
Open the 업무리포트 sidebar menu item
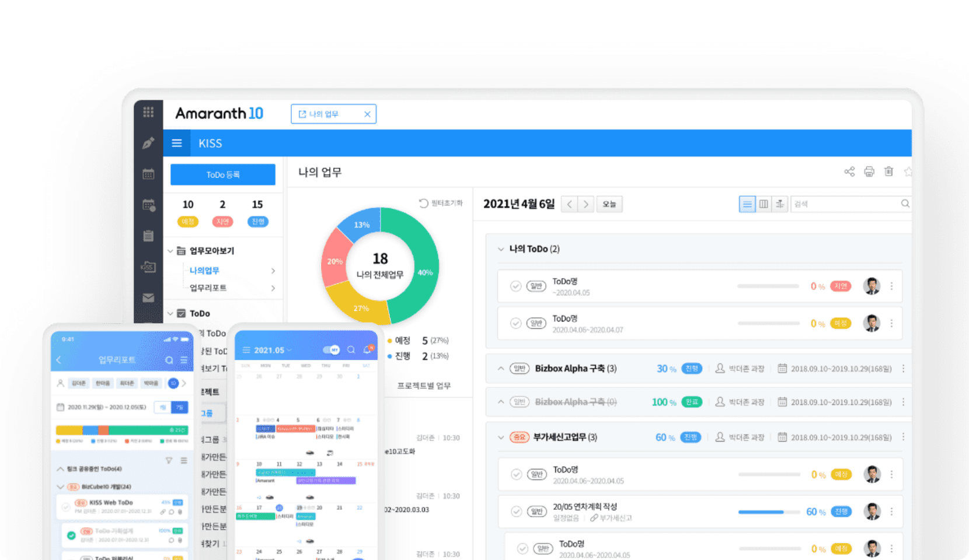coord(208,288)
